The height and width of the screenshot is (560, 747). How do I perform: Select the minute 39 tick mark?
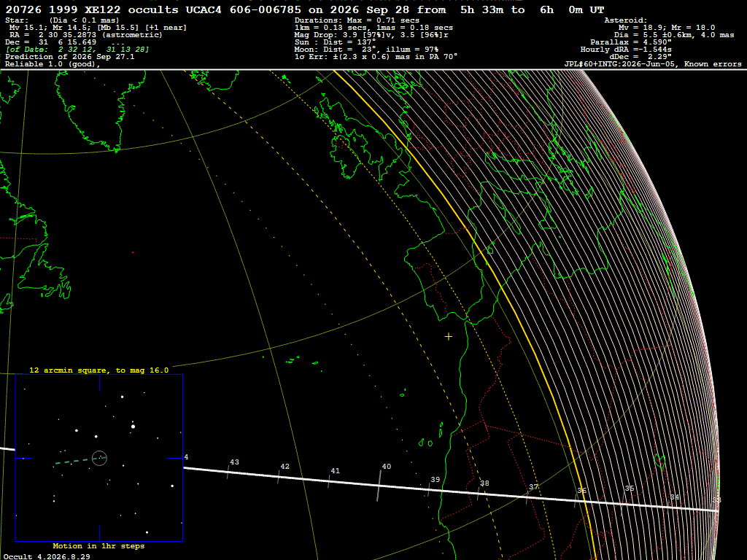point(429,489)
